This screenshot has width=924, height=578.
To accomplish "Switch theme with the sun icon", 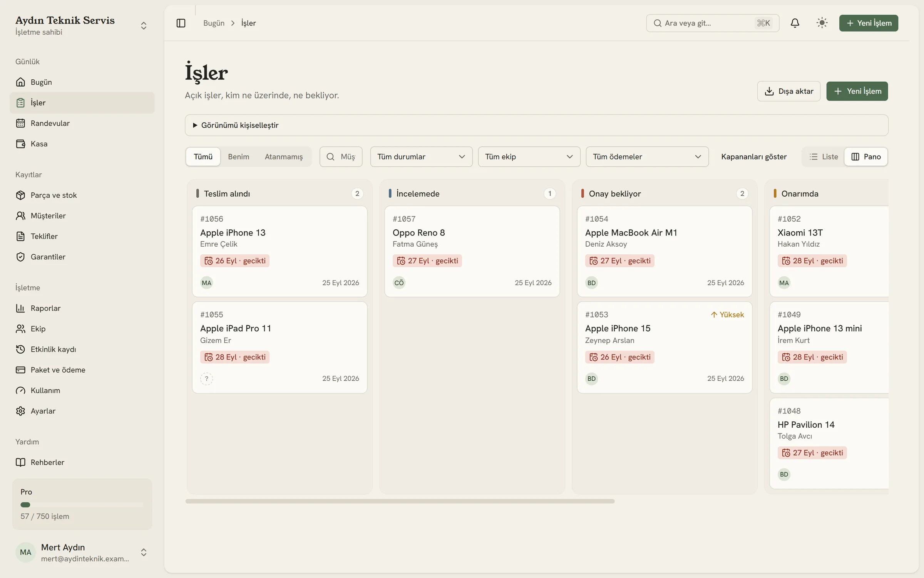I will click(822, 23).
